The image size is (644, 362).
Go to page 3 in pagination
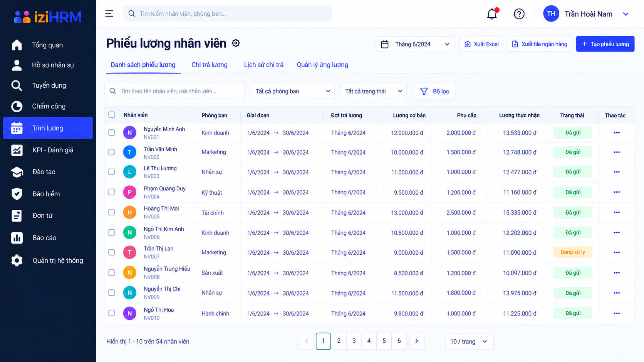pos(354,341)
